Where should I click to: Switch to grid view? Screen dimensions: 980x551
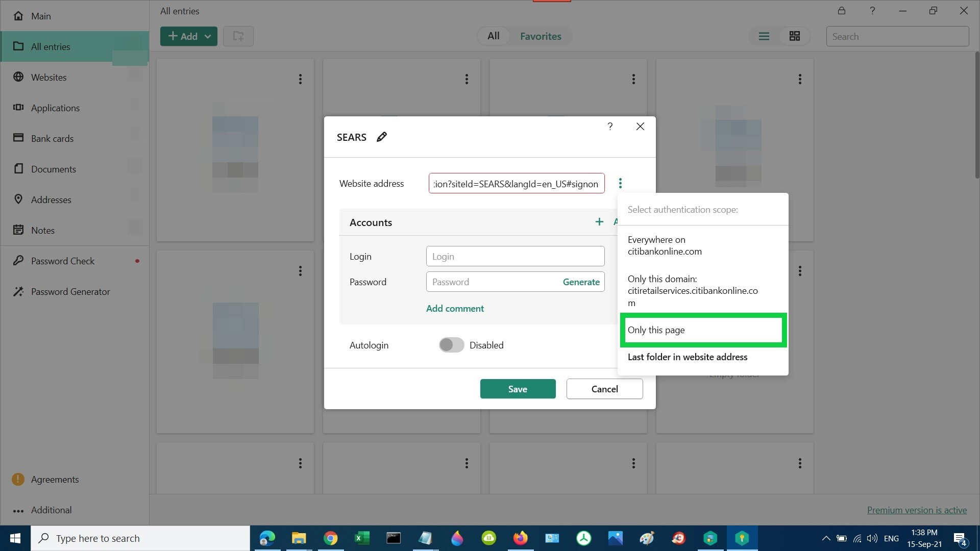794,36
